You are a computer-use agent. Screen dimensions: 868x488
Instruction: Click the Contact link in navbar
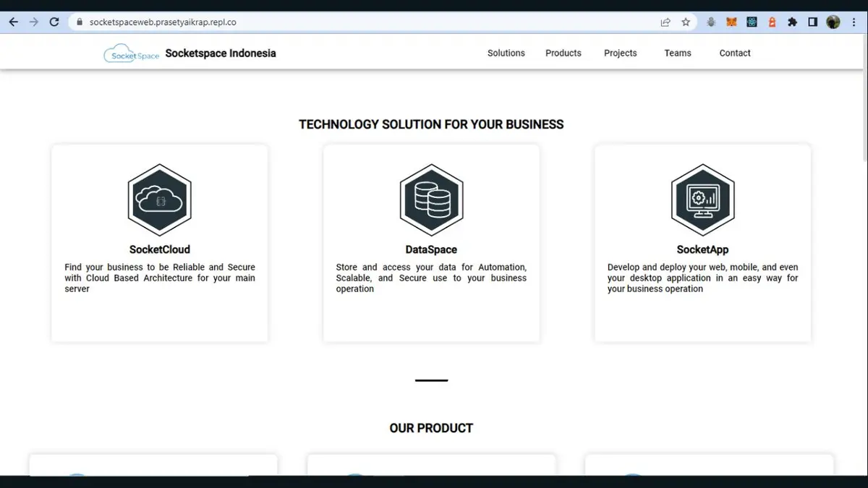click(x=735, y=53)
